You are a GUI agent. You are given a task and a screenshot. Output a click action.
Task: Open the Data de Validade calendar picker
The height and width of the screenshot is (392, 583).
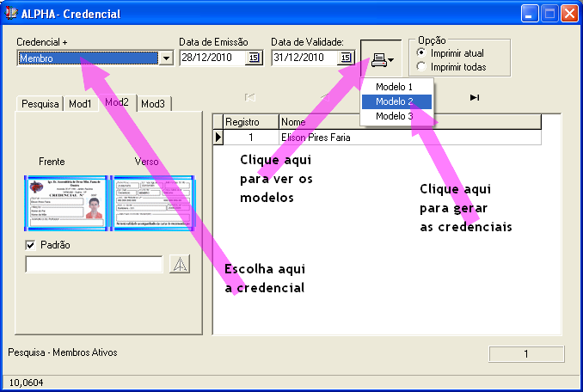346,58
